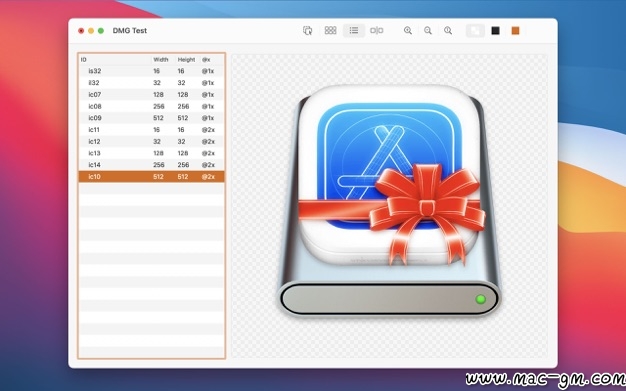Select the ic09 512 @1x row
The width and height of the screenshot is (626, 391).
click(x=151, y=118)
